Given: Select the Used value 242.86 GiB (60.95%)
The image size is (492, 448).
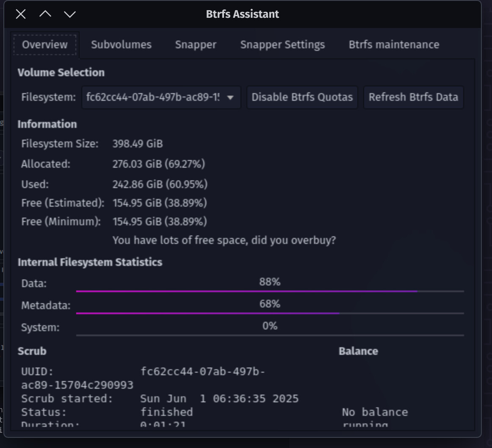Looking at the screenshot, I should (x=160, y=184).
